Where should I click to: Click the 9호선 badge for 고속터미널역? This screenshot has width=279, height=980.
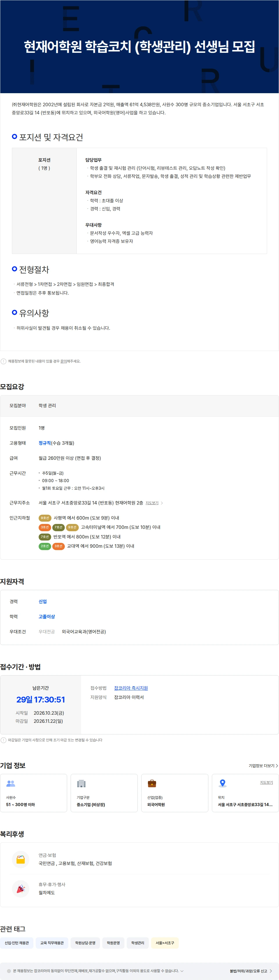tap(72, 527)
